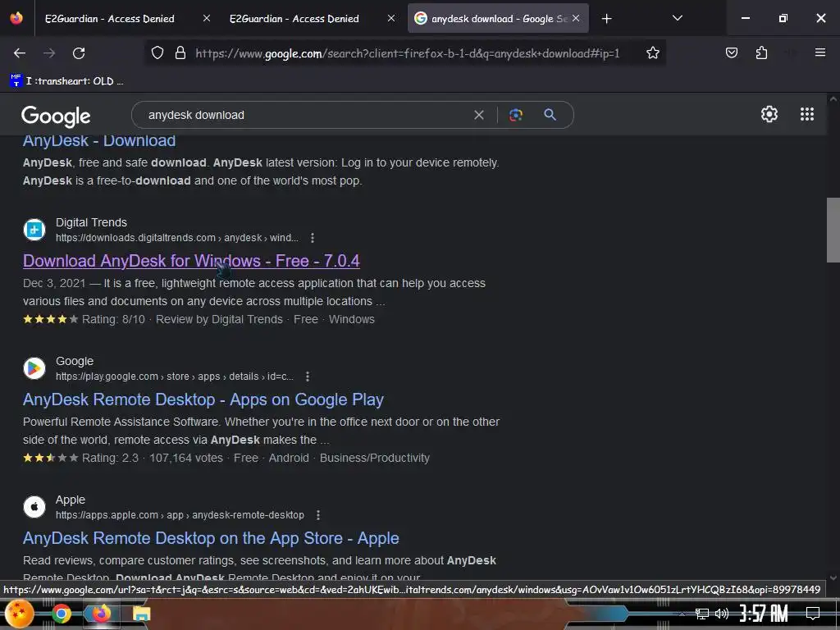Image resolution: width=840 pixels, height=630 pixels.
Task: Open a new tab with plus button
Action: [x=606, y=19]
